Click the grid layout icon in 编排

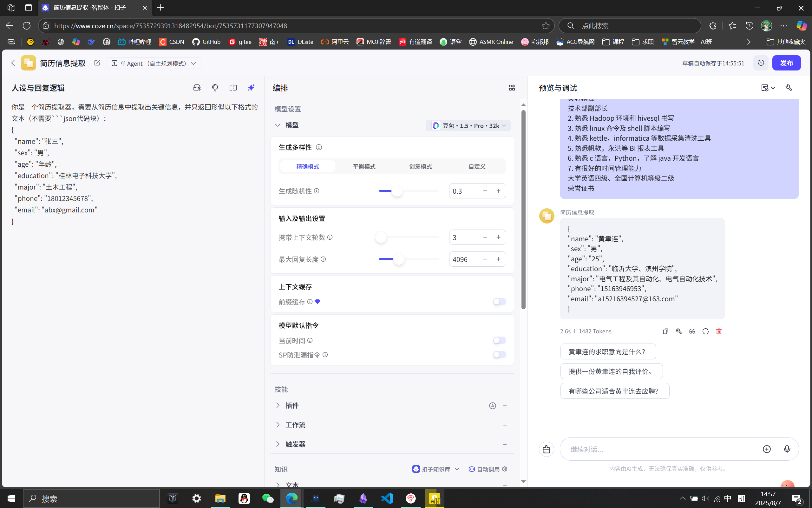pyautogui.click(x=512, y=88)
